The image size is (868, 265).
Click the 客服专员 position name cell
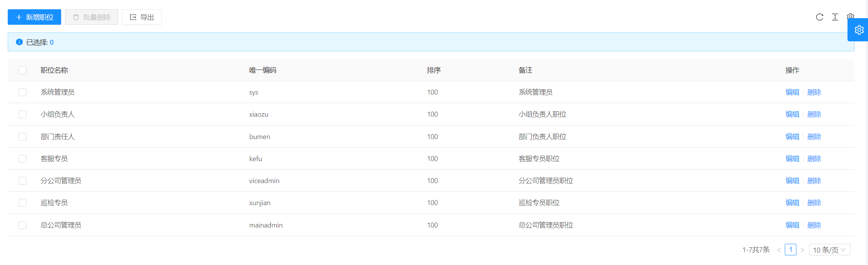click(x=54, y=158)
